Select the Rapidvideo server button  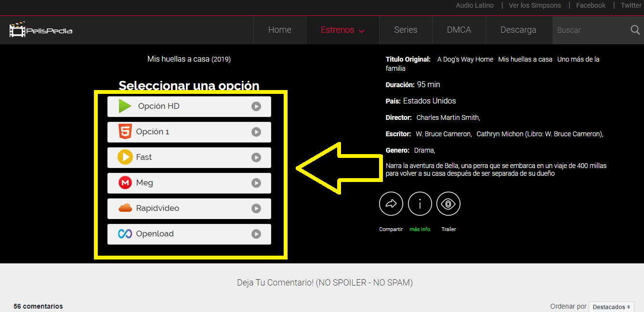click(x=189, y=208)
